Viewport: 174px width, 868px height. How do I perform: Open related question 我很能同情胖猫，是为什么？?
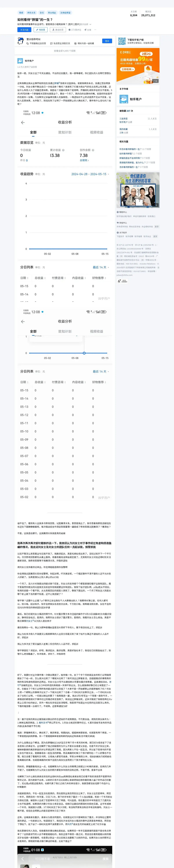[x=132, y=162]
